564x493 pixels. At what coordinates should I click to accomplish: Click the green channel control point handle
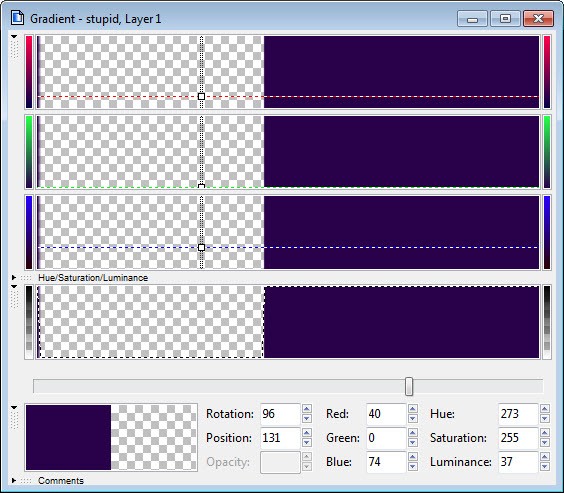coord(201,186)
